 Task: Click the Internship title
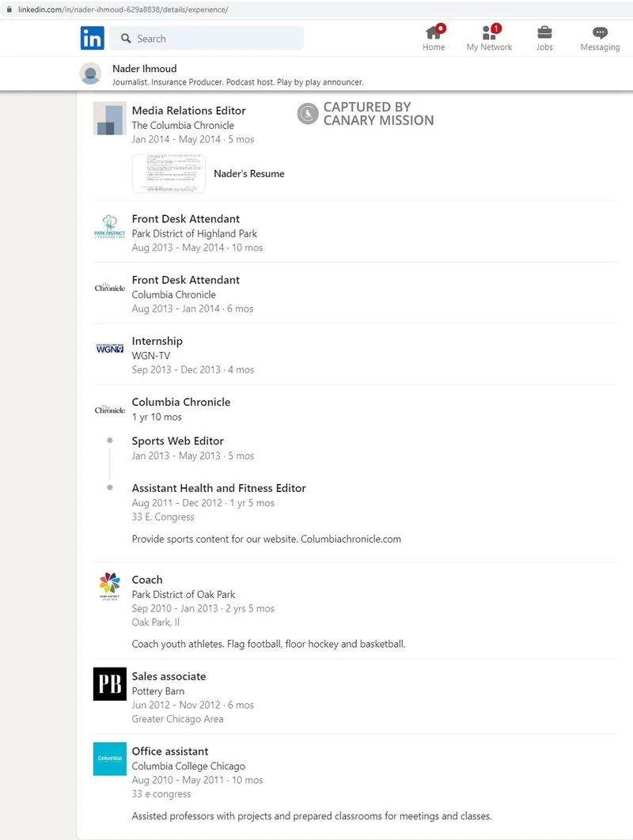[x=157, y=341]
